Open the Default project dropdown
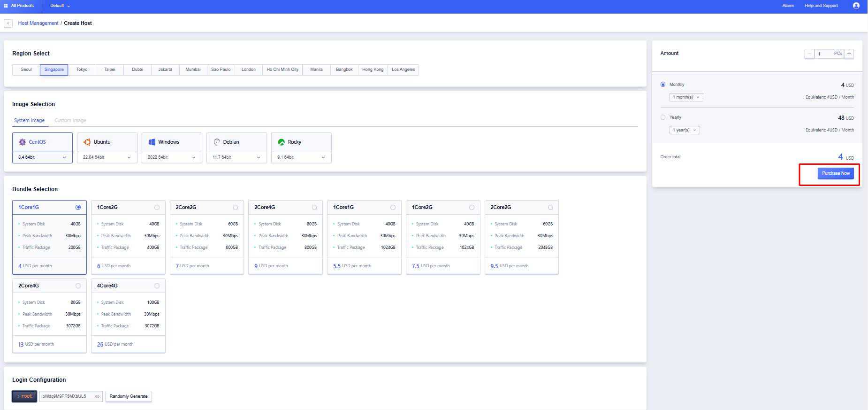 [x=60, y=6]
